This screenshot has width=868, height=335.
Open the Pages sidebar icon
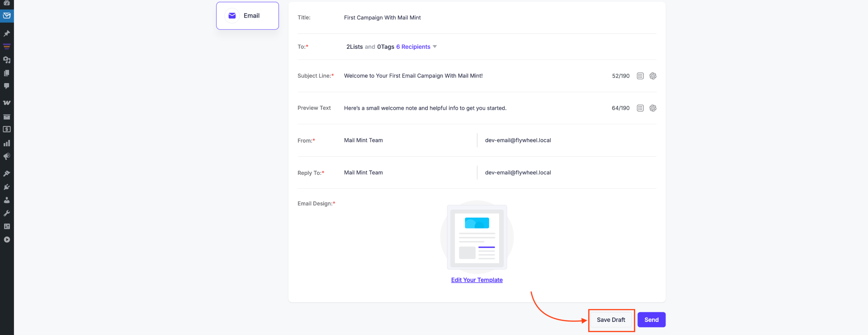[7, 73]
